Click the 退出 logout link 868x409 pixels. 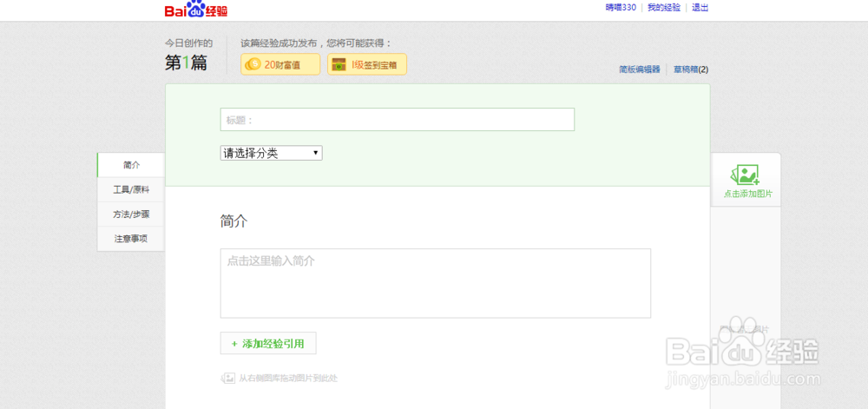pos(700,8)
